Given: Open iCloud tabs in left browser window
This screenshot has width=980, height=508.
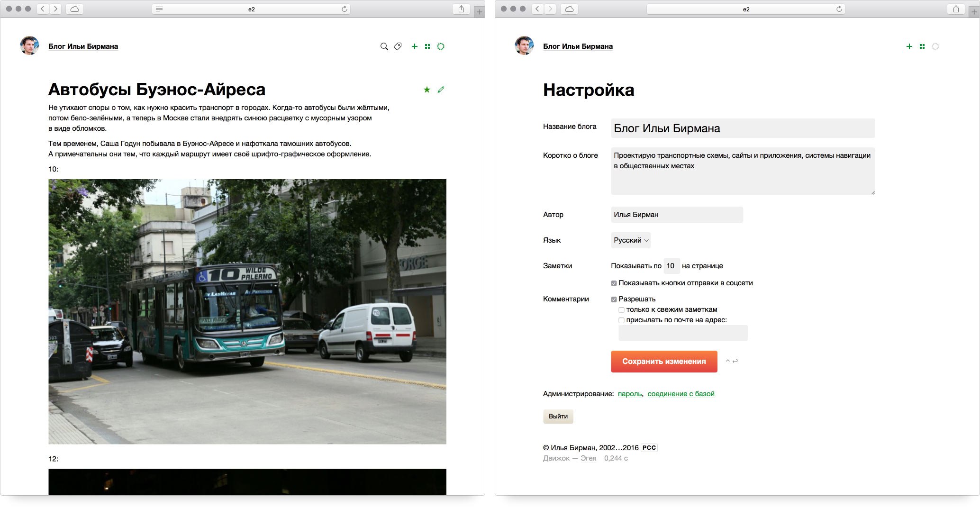Looking at the screenshot, I should pos(75,9).
